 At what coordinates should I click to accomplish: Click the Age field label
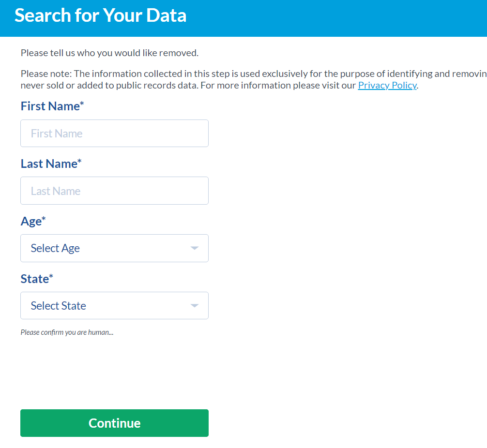coord(31,222)
